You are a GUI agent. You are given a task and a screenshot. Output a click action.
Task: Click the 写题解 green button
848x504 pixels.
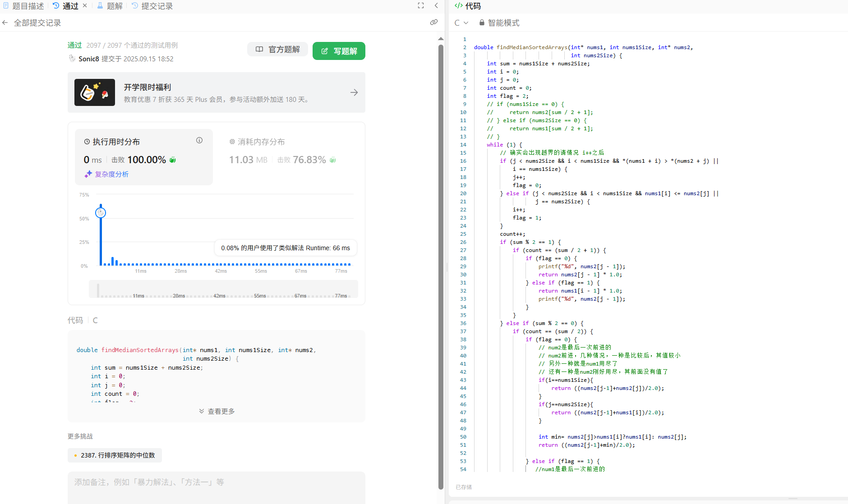tap(339, 51)
